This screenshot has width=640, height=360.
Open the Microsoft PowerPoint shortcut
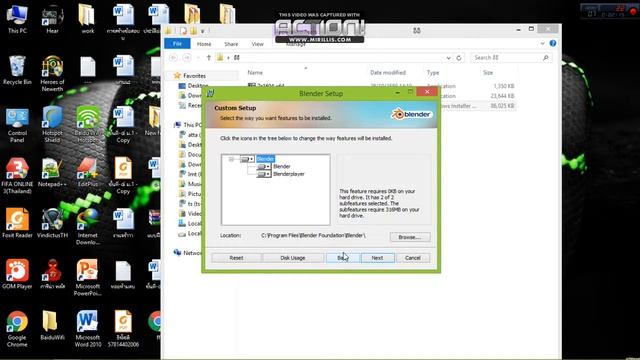pos(87,278)
